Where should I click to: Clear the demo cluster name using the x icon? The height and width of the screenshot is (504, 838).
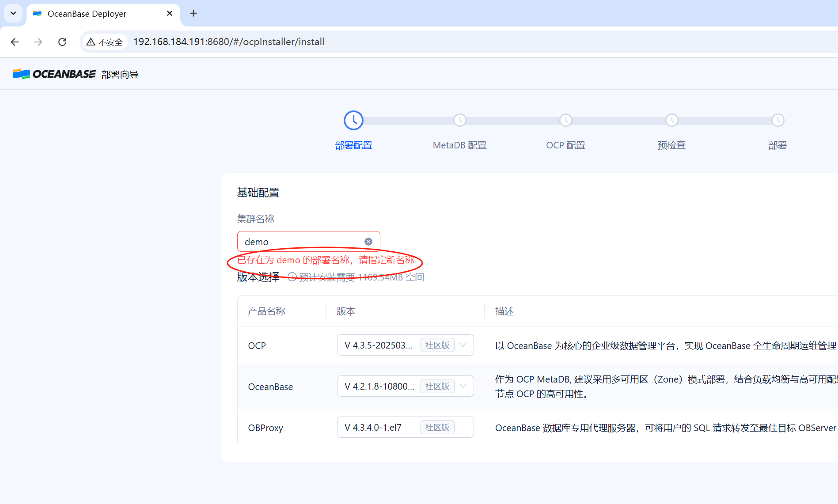point(368,241)
